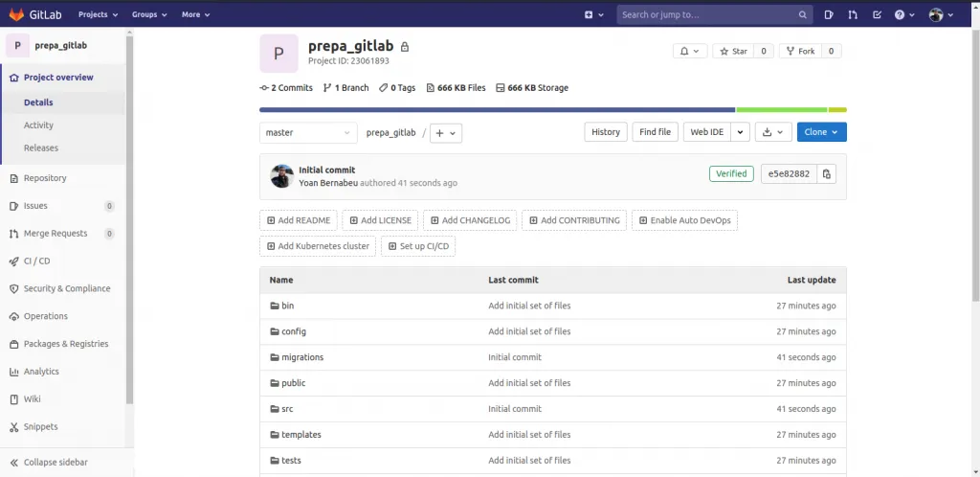Focus the Search or jump to field
The width and height of the screenshot is (980, 477).
707,14
